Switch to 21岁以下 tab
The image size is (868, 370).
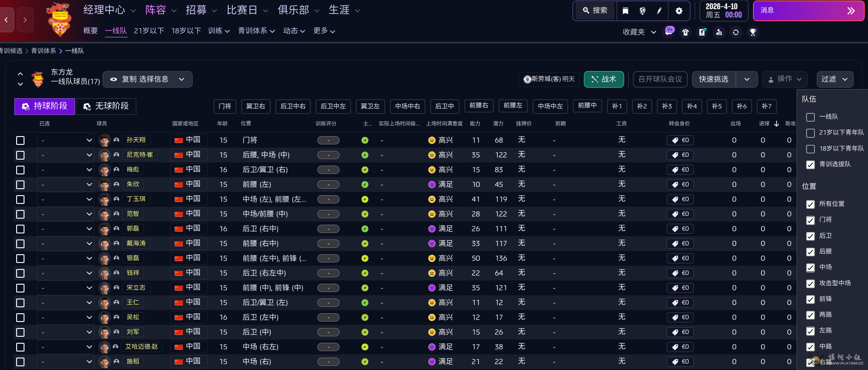149,31
